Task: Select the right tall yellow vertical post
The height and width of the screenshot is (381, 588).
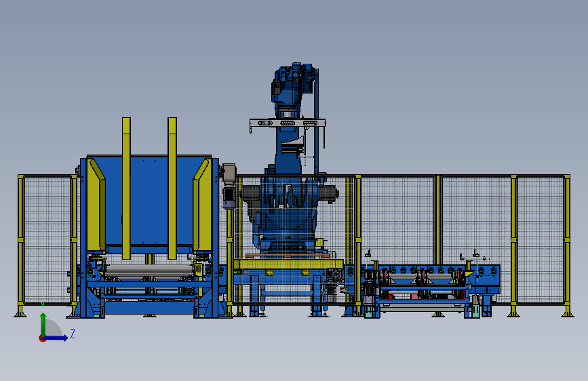Action: coord(172,188)
